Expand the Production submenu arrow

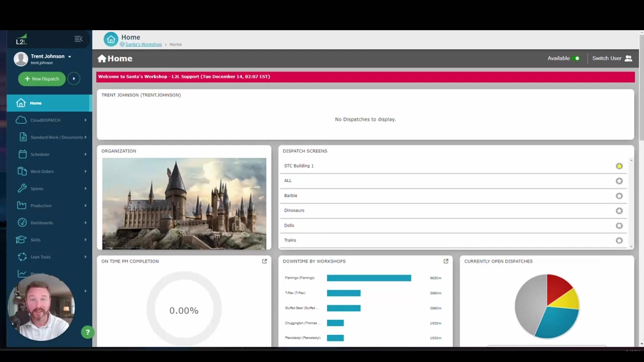86,206
